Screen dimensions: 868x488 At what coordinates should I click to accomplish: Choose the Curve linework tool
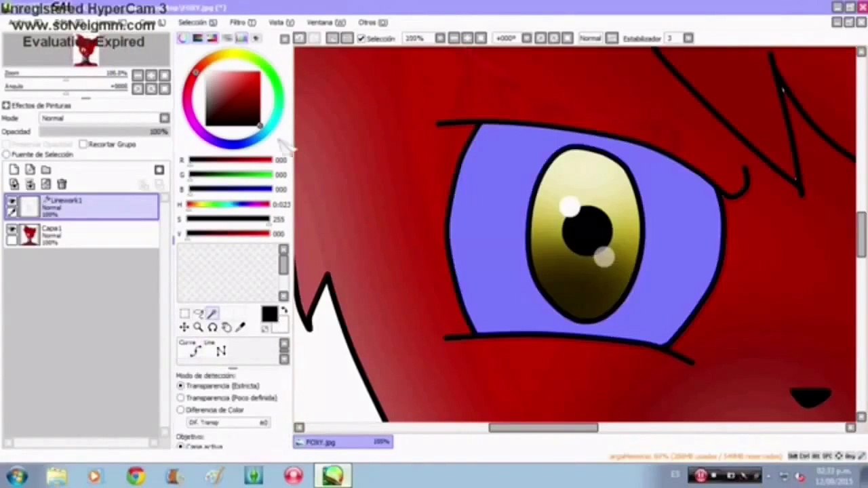195,350
